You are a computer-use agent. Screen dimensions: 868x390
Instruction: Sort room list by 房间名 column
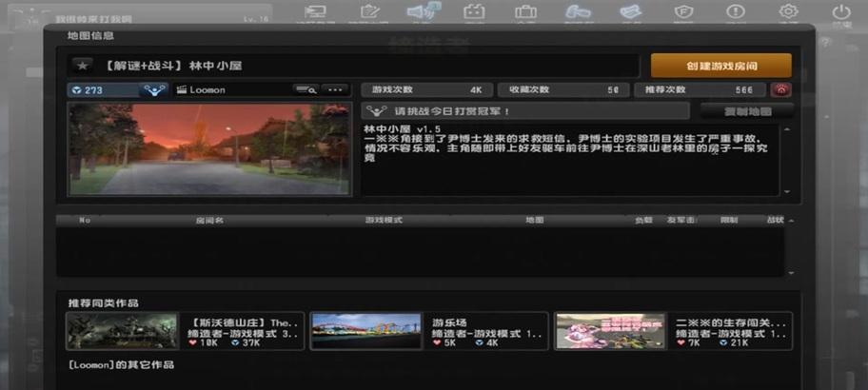pos(209,220)
